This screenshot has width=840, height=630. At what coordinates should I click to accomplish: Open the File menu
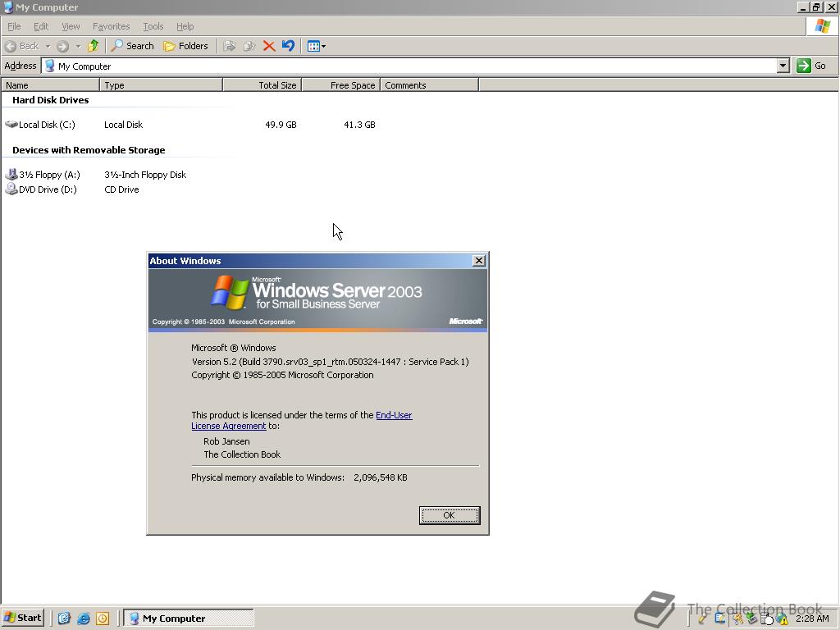14,26
